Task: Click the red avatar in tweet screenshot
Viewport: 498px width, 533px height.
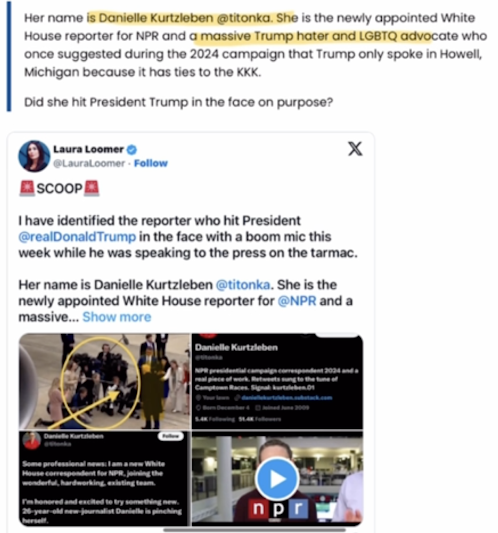Action: (32, 440)
